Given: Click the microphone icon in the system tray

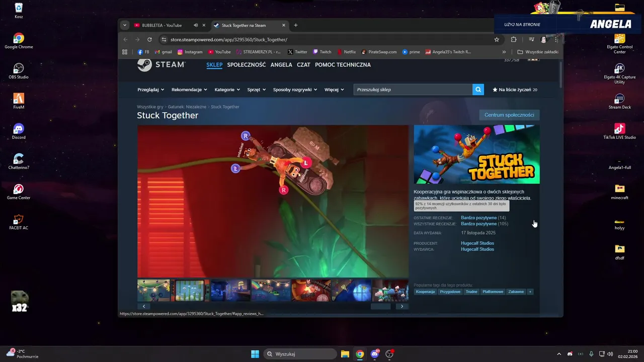Looking at the screenshot, I should pos(591,354).
